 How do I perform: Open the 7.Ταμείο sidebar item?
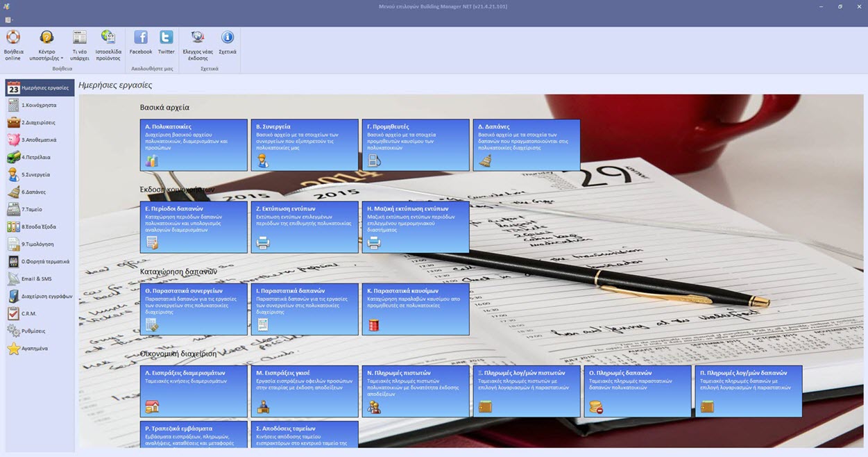coord(40,210)
